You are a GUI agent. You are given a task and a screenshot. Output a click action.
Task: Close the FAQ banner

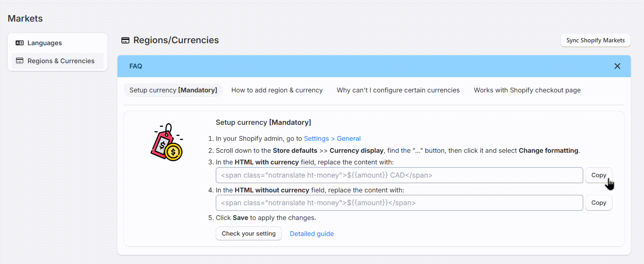click(617, 66)
